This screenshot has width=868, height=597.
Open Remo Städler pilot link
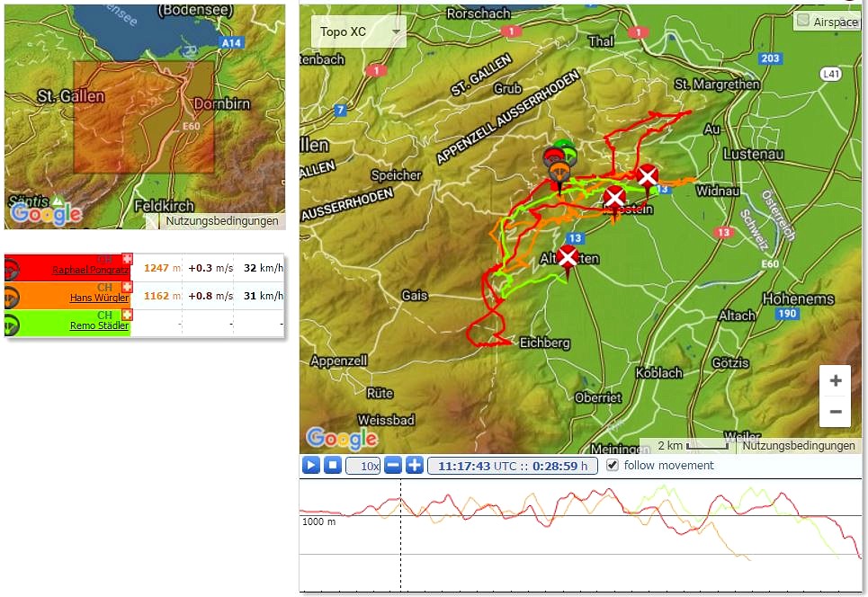coord(99,325)
